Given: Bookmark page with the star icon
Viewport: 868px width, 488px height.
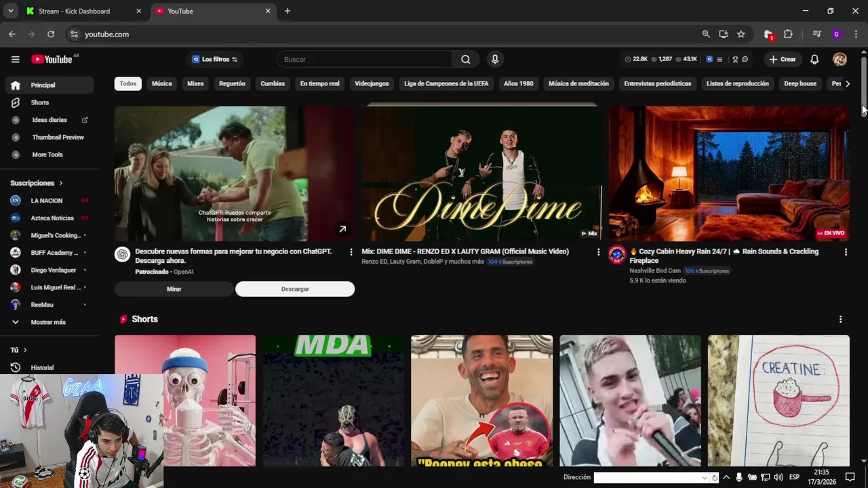Looking at the screenshot, I should click(741, 34).
